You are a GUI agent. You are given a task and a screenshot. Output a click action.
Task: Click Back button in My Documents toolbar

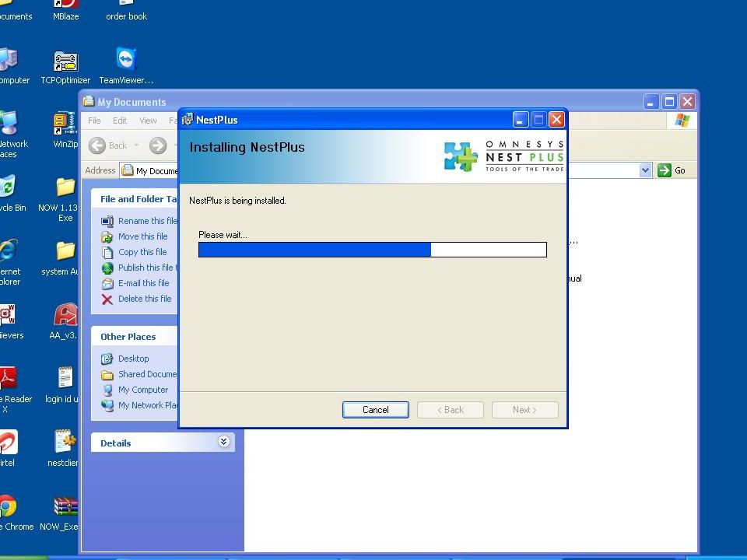tap(109, 145)
